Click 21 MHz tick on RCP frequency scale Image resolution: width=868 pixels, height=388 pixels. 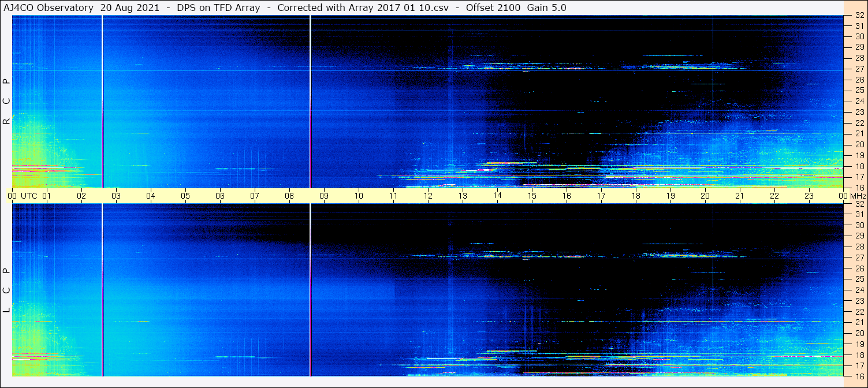click(x=859, y=133)
